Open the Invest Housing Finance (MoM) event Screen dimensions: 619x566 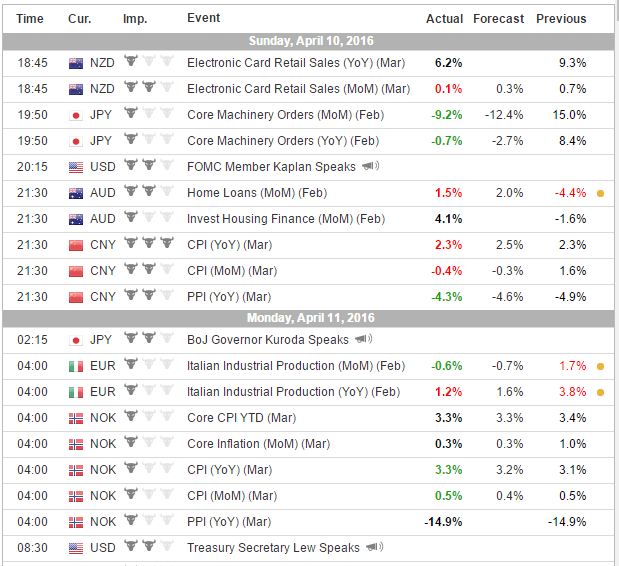coord(285,218)
